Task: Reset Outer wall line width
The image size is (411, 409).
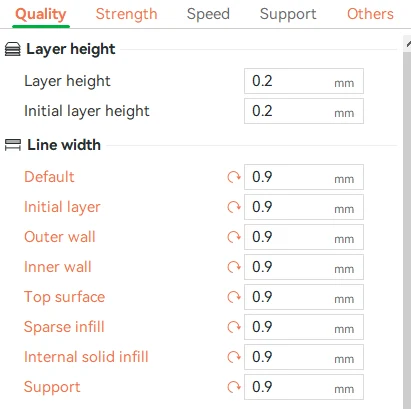Action: 234,237
